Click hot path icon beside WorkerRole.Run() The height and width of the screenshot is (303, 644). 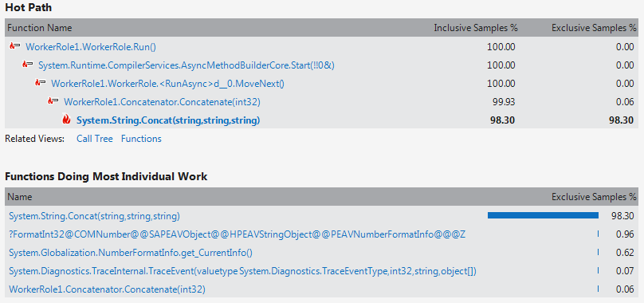(15, 46)
